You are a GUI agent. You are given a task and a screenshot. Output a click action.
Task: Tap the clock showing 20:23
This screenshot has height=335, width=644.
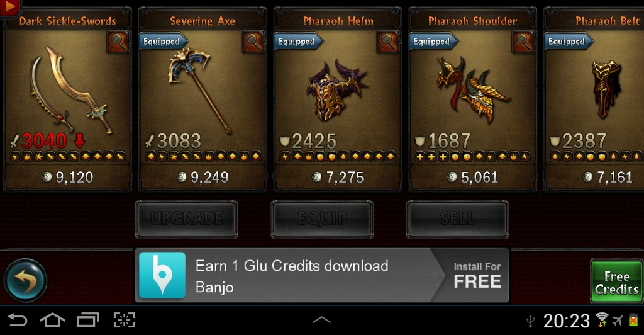(x=567, y=321)
